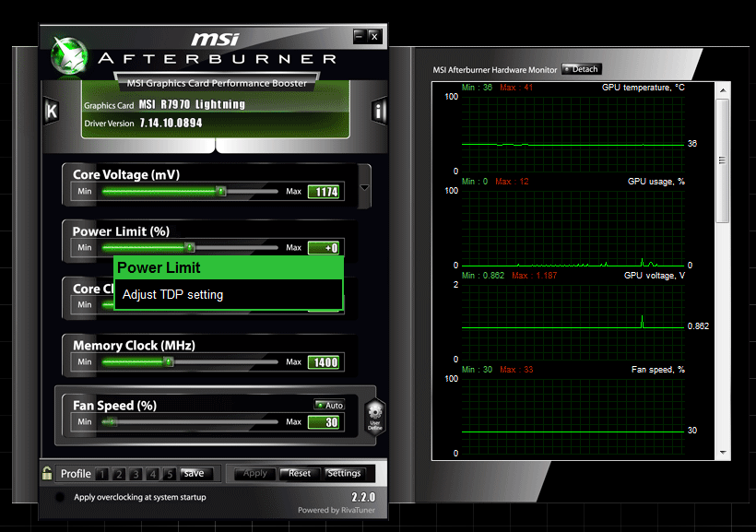This screenshot has width=756, height=532.
Task: Click the Adjust TDP setting tooltip text
Action: (x=172, y=295)
